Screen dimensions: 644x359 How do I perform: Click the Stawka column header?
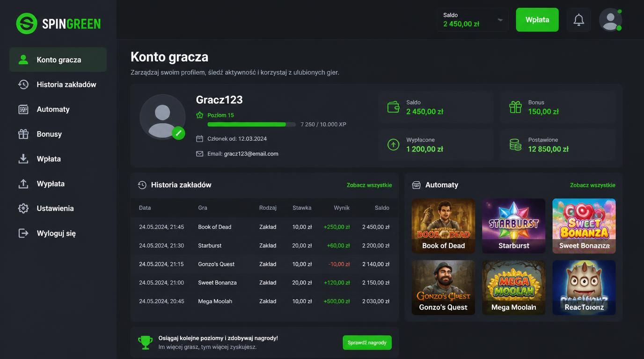coord(302,208)
